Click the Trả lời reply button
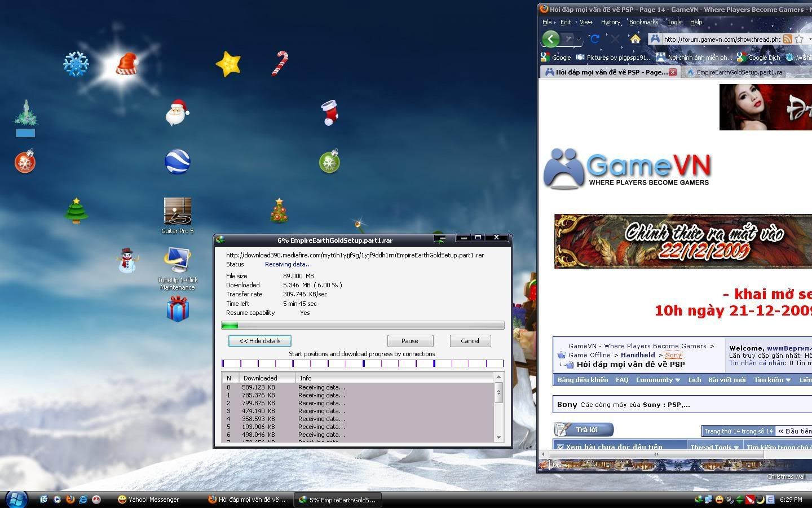 [x=584, y=430]
